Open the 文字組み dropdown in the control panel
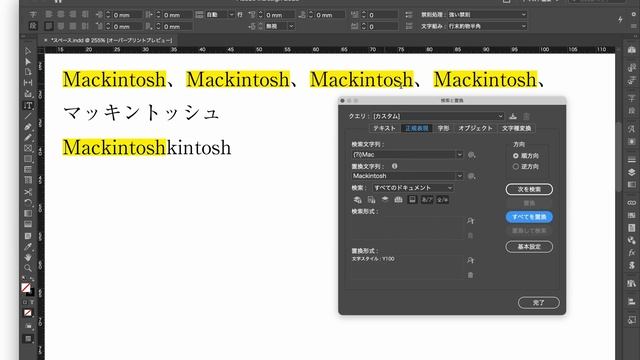 pyautogui.click(x=487, y=26)
